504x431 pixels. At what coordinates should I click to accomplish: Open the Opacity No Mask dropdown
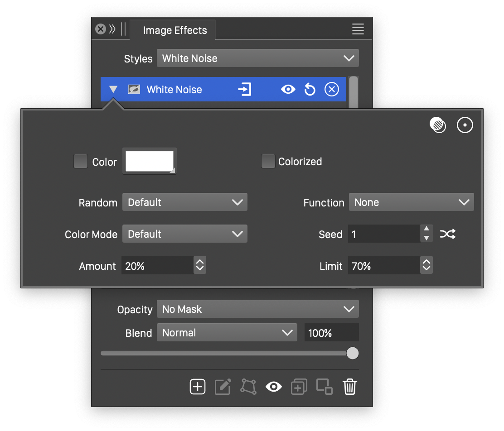pyautogui.click(x=257, y=309)
